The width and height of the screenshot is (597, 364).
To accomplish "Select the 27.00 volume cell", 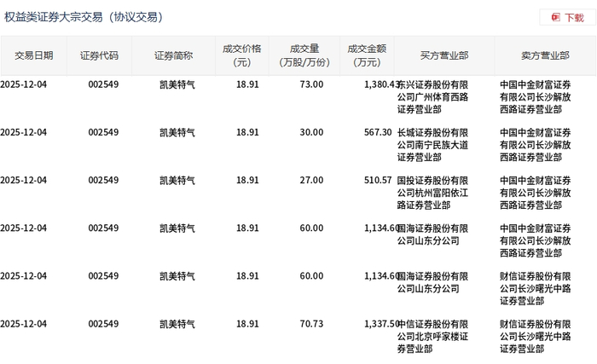I will tap(311, 180).
